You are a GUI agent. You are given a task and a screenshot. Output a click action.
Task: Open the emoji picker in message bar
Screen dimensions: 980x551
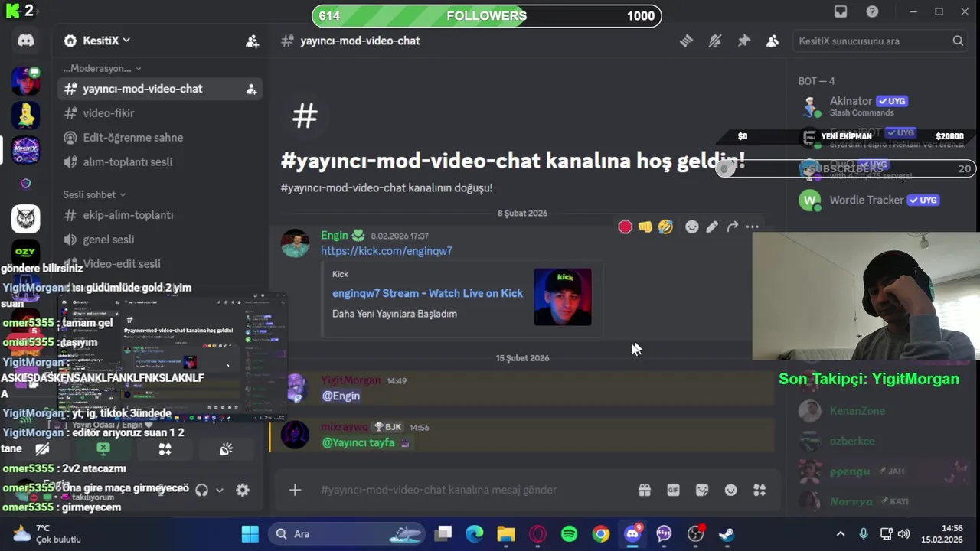(x=730, y=490)
